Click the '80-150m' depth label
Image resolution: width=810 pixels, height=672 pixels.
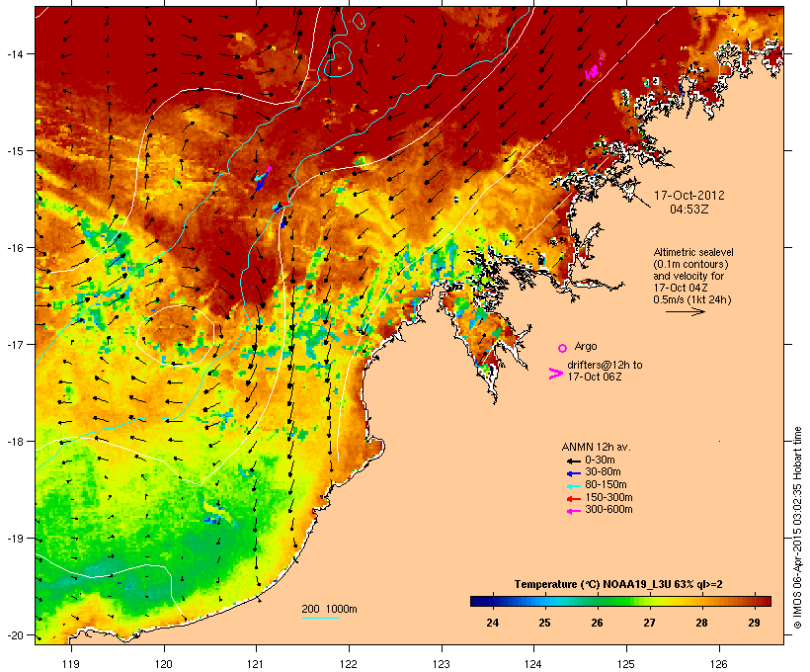pyautogui.click(x=606, y=485)
